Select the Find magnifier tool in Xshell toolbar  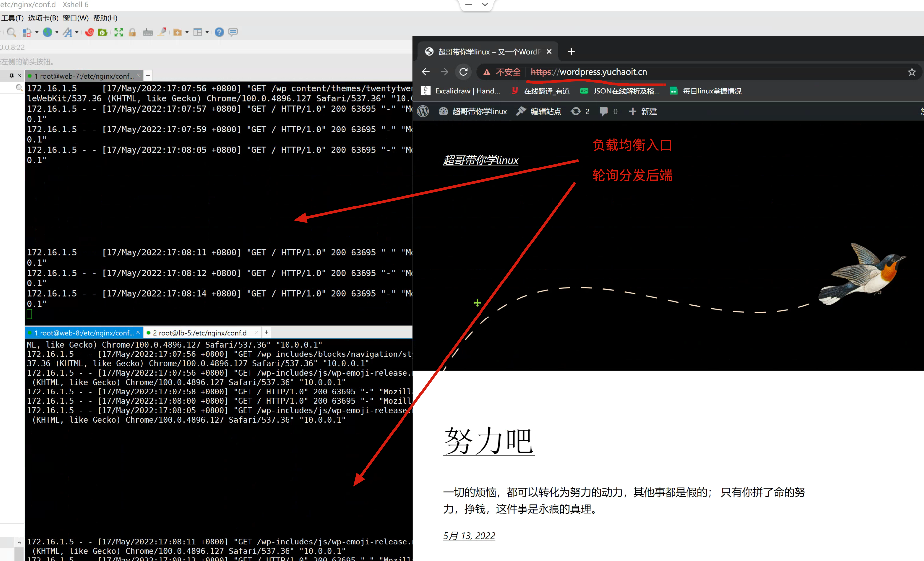click(11, 32)
